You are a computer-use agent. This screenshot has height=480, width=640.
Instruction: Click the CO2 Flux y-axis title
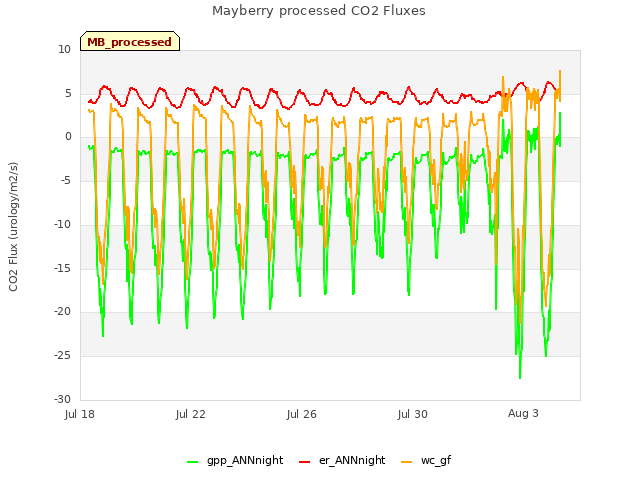(13, 227)
